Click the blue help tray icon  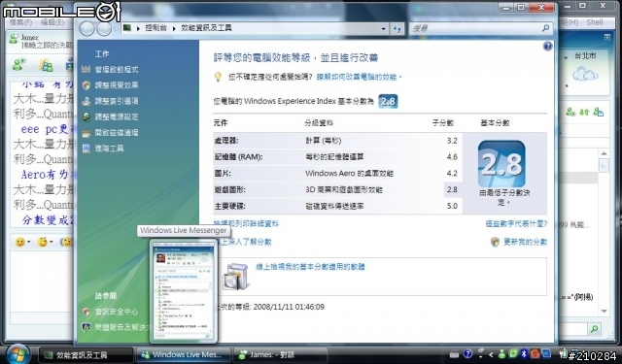[x=468, y=353]
